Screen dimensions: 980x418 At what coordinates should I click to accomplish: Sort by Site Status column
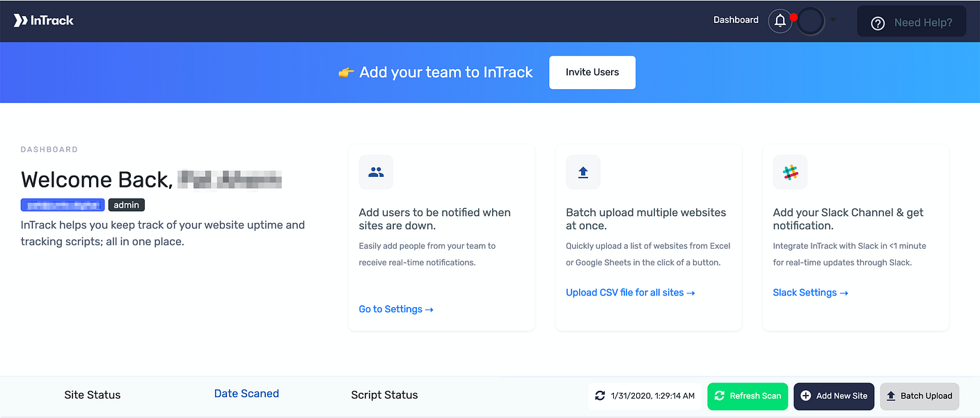[x=93, y=395]
